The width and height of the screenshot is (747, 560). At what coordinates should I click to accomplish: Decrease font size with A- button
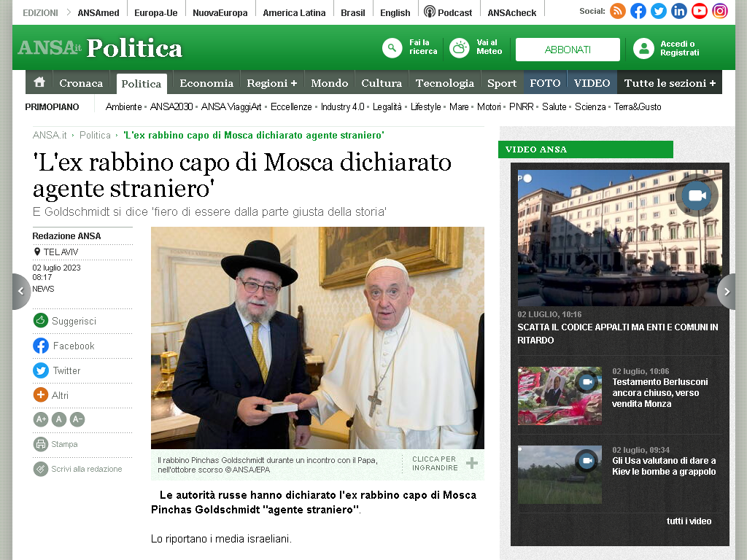[x=77, y=419]
